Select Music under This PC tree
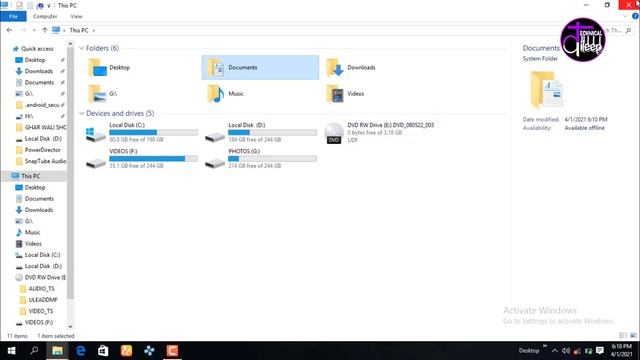Image resolution: width=640 pixels, height=360 pixels. [28, 232]
